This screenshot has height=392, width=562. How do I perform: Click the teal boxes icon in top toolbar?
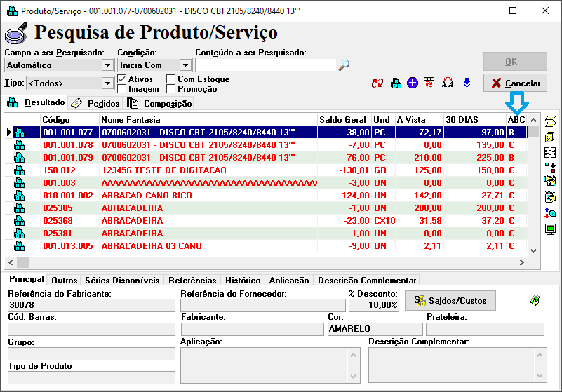tap(396, 83)
